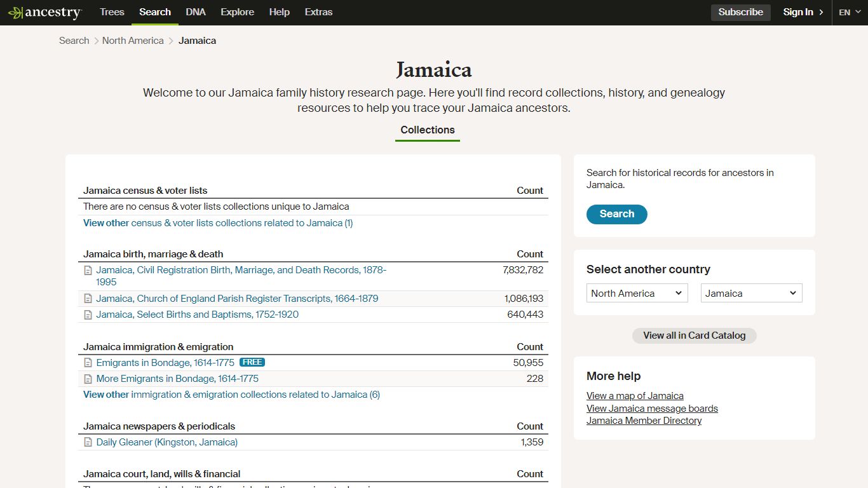Go to Search in the breadcrumb
Image resolution: width=868 pixels, height=488 pixels.
click(x=74, y=41)
